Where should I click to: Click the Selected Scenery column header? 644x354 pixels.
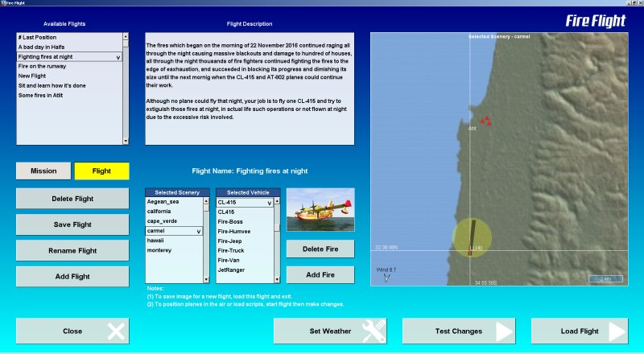pos(177,192)
